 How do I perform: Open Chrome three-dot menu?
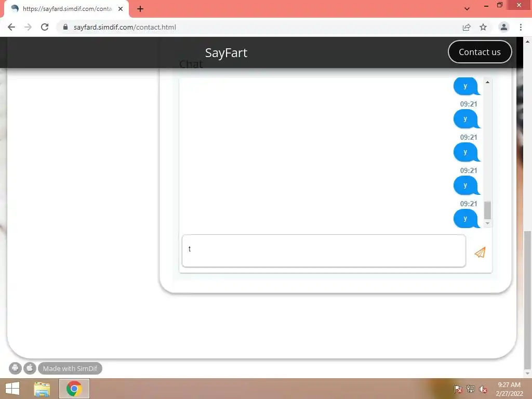(521, 27)
